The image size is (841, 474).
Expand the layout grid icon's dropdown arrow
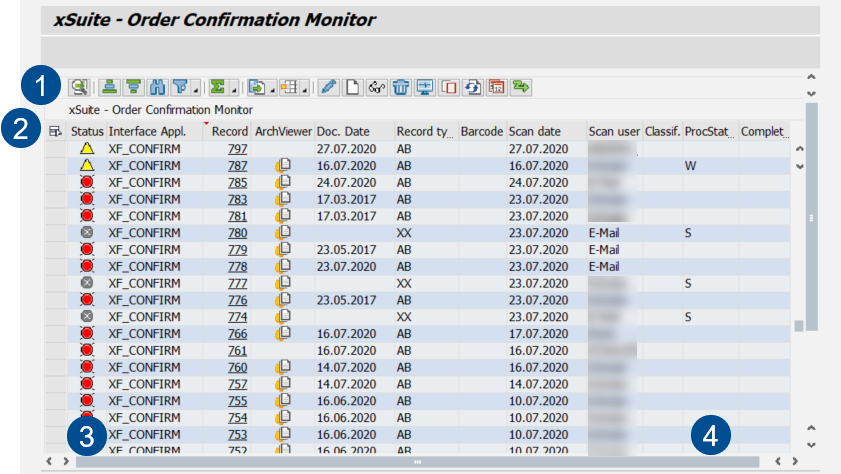(x=305, y=90)
